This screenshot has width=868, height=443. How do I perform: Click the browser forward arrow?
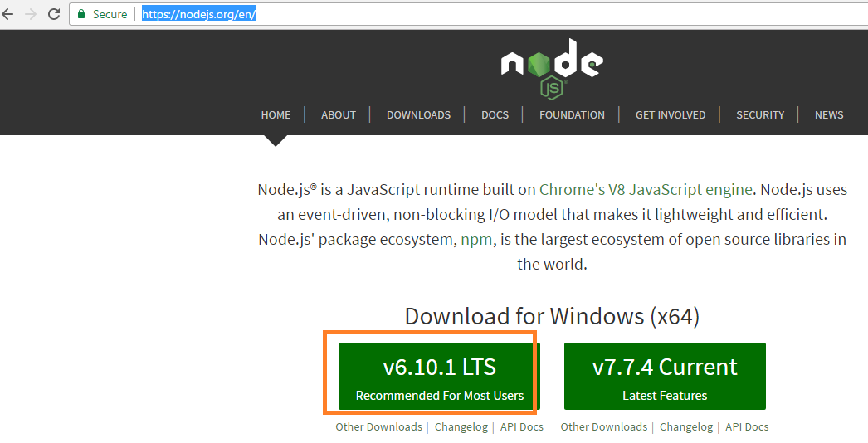[31, 14]
